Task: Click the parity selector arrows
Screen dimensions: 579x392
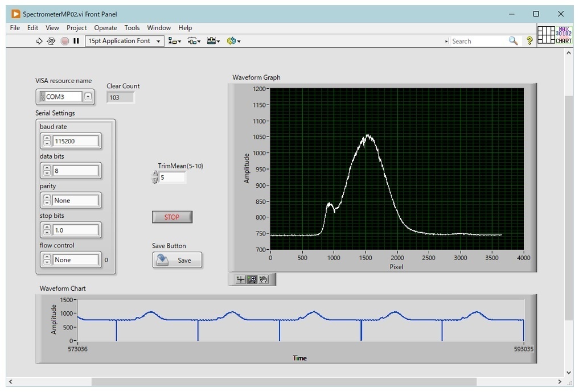Action: [x=47, y=200]
